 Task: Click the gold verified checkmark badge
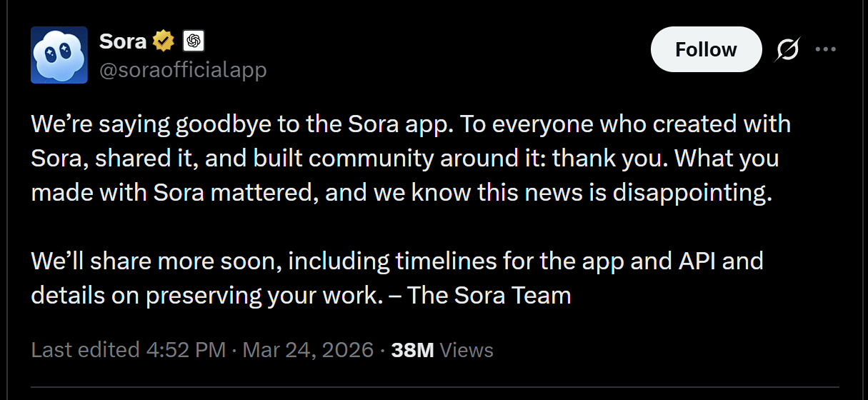tap(164, 41)
